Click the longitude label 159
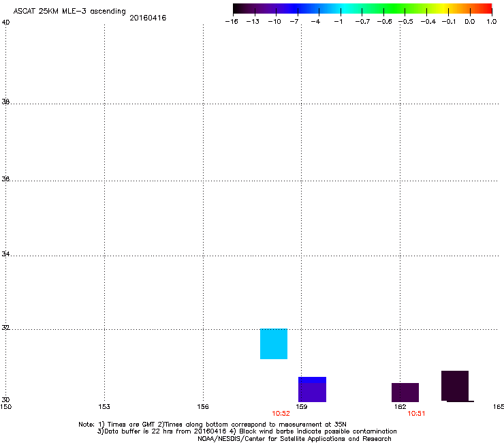This screenshot has height=443, width=504. [301, 407]
